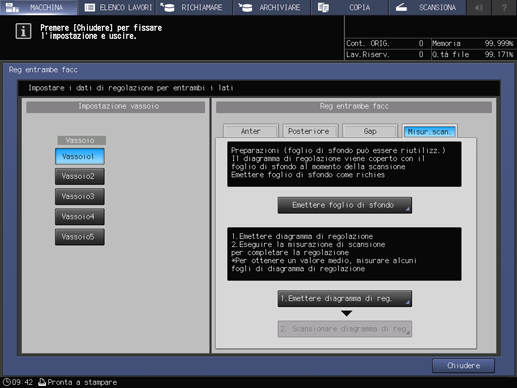This screenshot has width=517, height=388.
Task: Open the ELENCO LAVORI tab
Action: [x=117, y=7]
